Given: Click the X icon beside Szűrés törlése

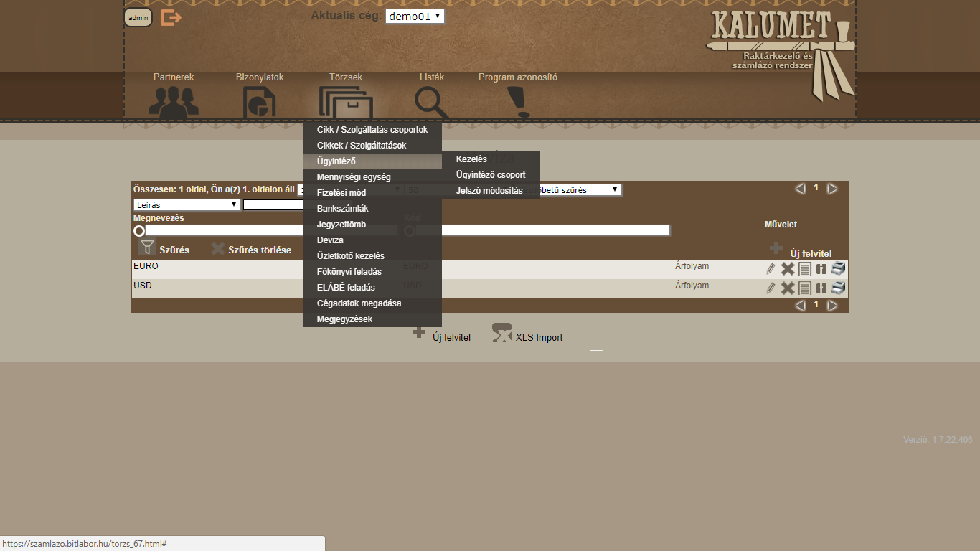Looking at the screenshot, I should pyautogui.click(x=218, y=249).
